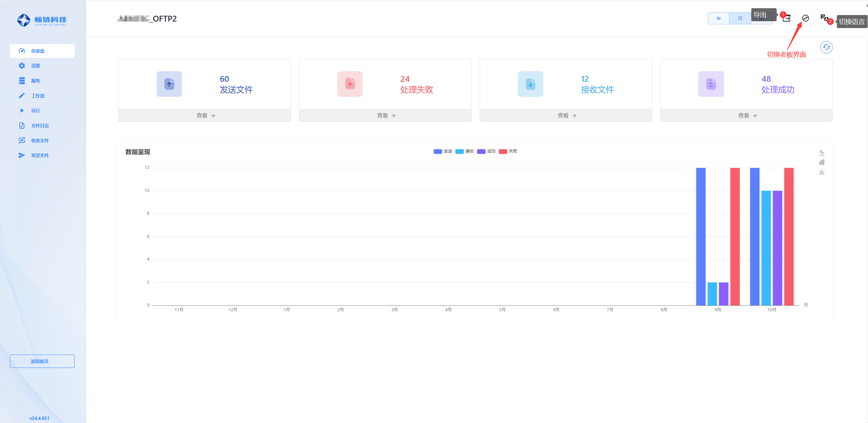Open 文件日志 in the sidebar
This screenshot has width=868, height=423.
40,126
